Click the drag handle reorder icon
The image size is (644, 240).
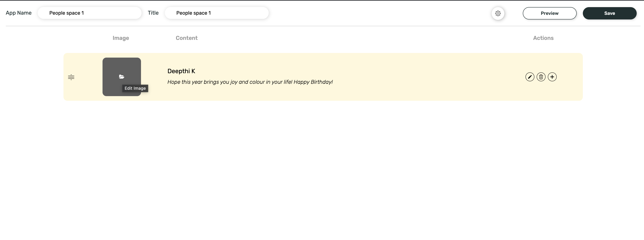[x=71, y=77]
